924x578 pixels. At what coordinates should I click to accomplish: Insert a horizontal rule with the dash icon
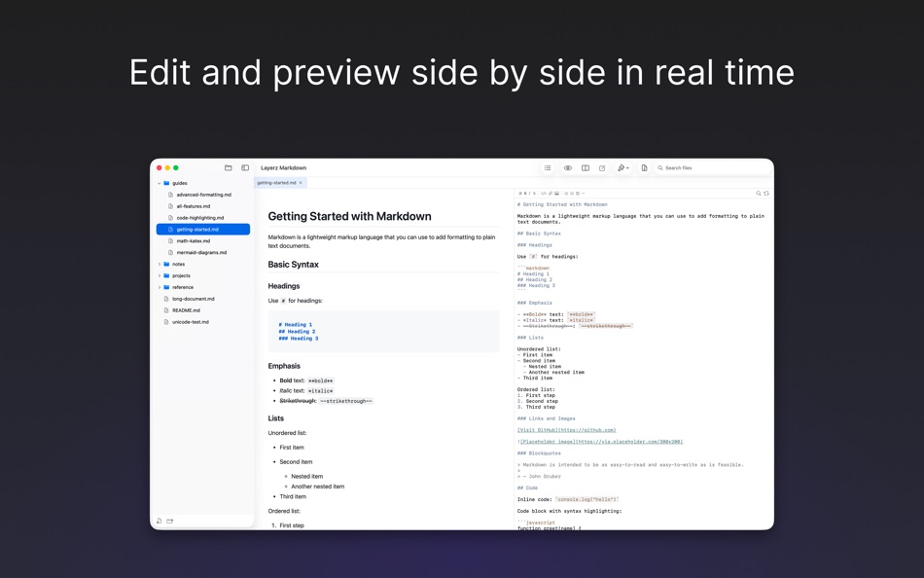584,194
